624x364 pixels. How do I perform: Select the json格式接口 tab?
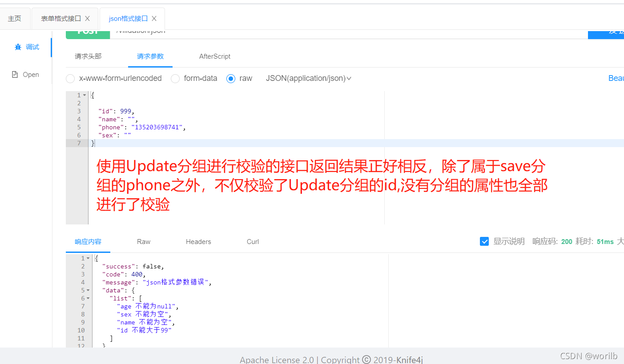128,19
